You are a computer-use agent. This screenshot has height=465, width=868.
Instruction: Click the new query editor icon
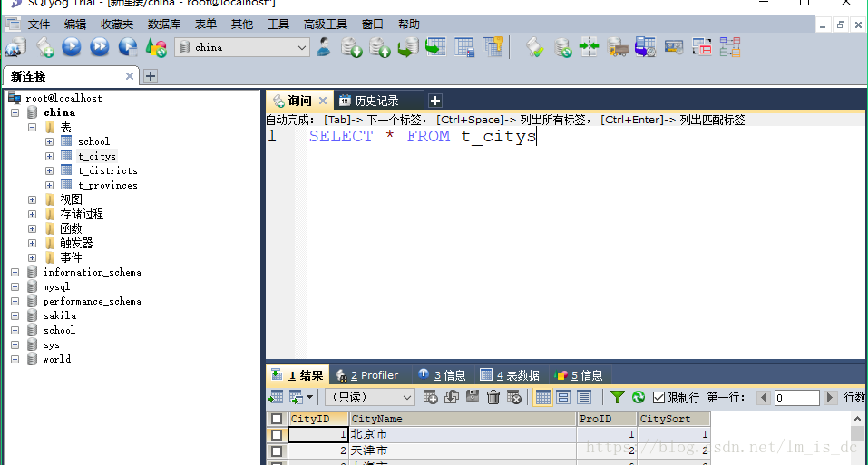(44, 47)
